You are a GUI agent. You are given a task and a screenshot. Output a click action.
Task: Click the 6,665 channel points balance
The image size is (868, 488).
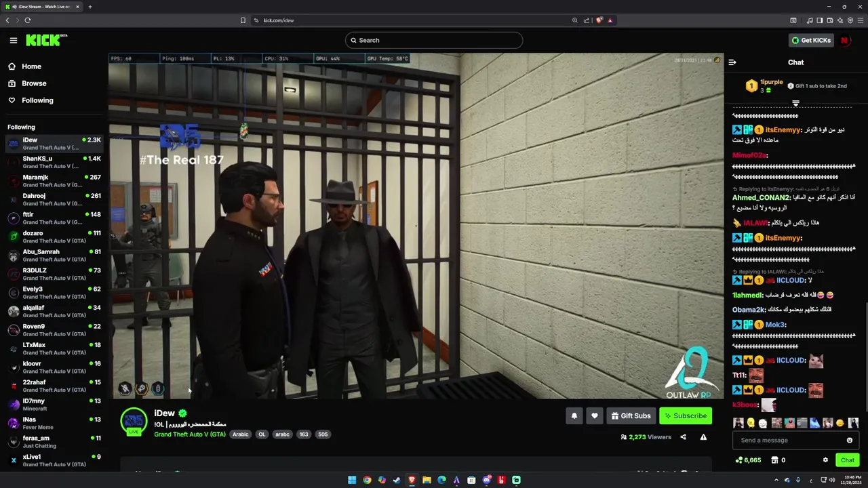point(748,460)
